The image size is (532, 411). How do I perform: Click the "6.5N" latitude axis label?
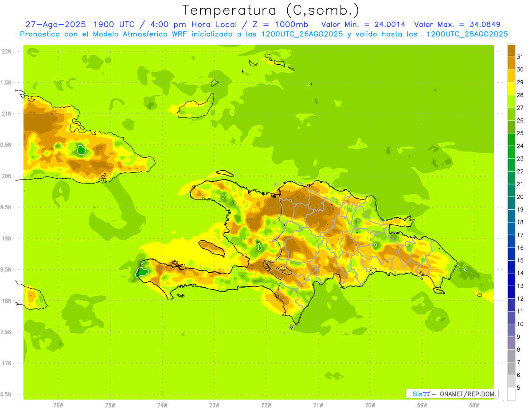6,394
